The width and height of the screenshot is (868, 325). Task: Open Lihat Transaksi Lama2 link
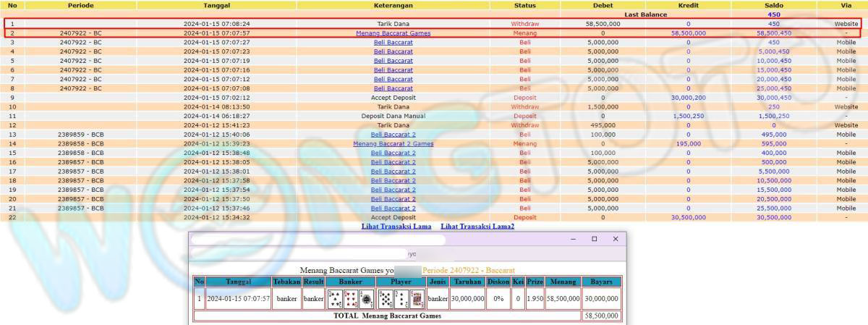point(477,227)
